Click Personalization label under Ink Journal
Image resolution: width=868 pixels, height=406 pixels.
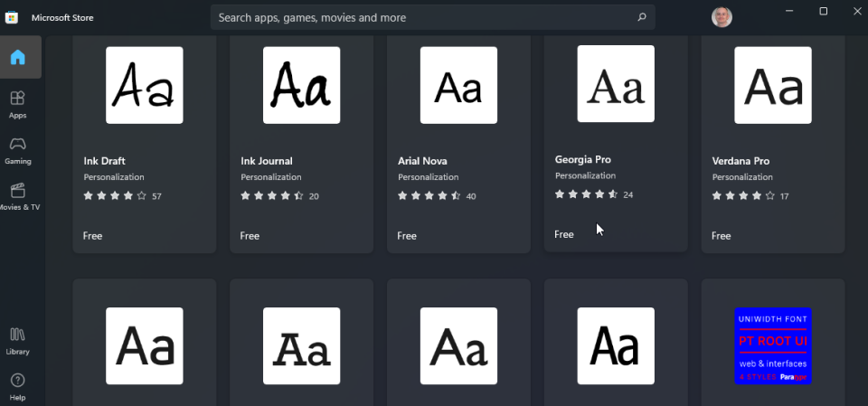[271, 177]
